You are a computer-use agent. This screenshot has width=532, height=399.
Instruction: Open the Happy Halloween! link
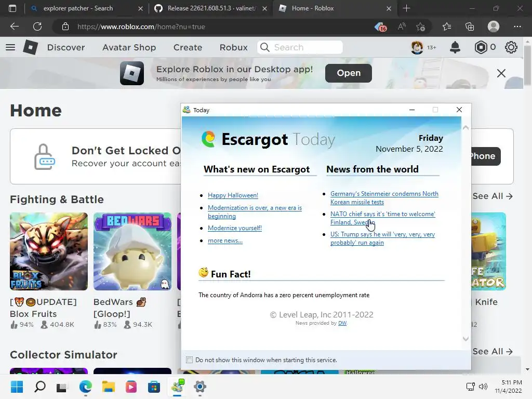coord(233,195)
